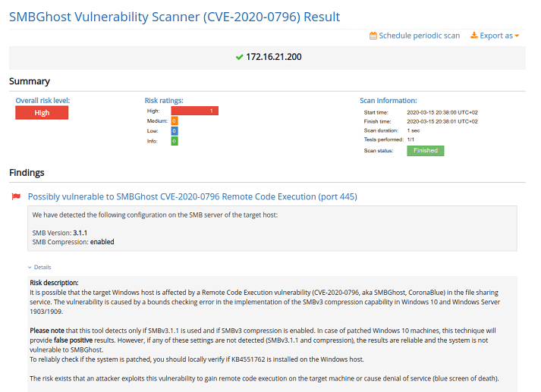This screenshot has height=392, width=541.
Task: Click the download icon next to Export as
Action: [x=474, y=36]
